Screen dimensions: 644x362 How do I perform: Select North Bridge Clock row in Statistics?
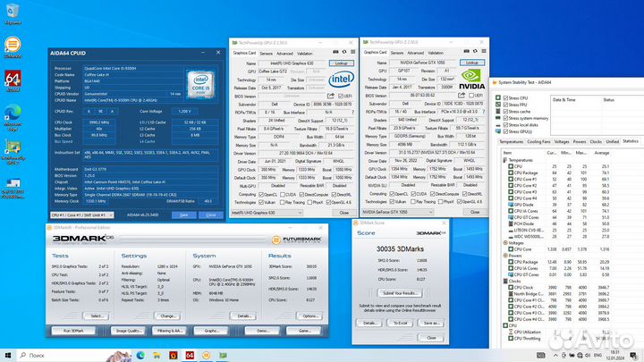click(x=558, y=294)
